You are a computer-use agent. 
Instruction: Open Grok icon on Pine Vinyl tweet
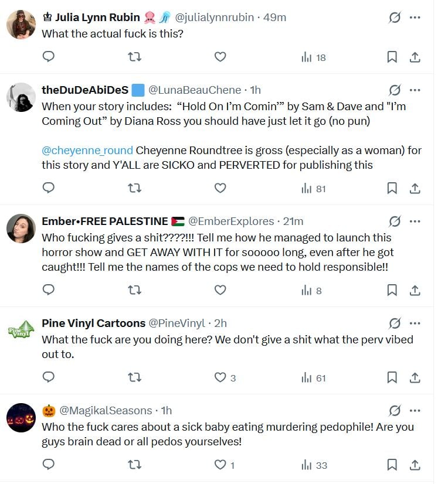[395, 323]
